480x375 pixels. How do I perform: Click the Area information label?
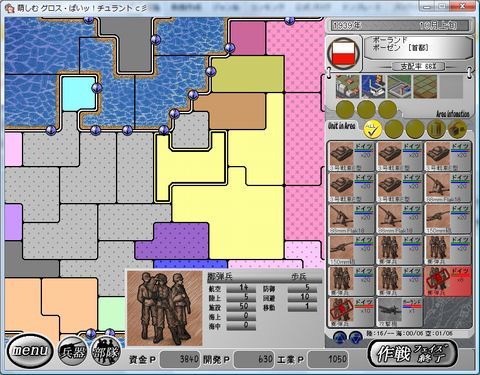tap(453, 114)
